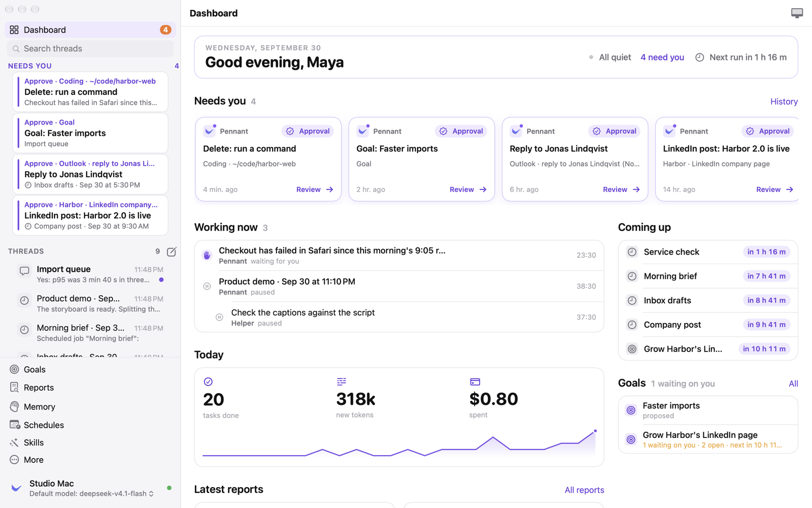Click the clock icon for Company post

click(x=632, y=325)
